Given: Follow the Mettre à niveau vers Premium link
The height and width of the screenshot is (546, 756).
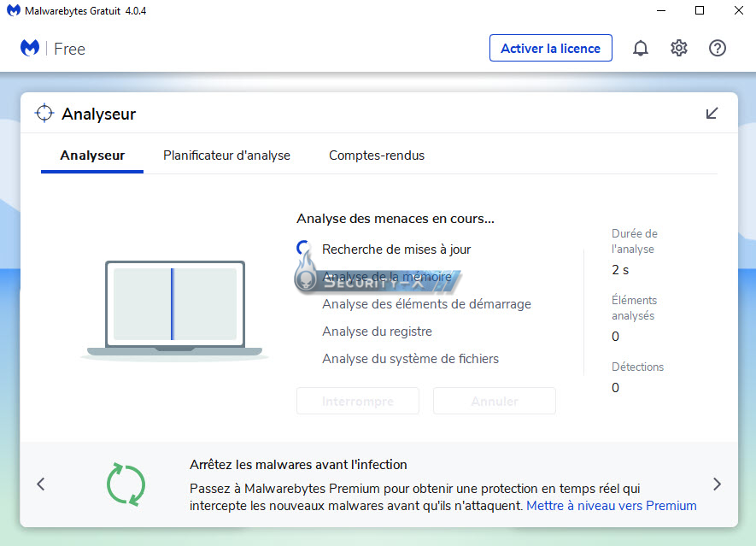Looking at the screenshot, I should click(612, 506).
